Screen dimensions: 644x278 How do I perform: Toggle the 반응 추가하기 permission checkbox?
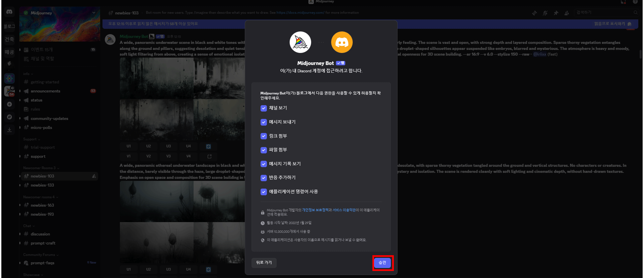tap(264, 178)
